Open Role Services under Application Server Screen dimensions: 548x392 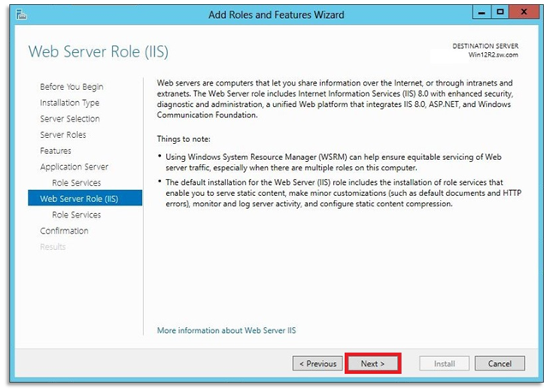tap(76, 182)
